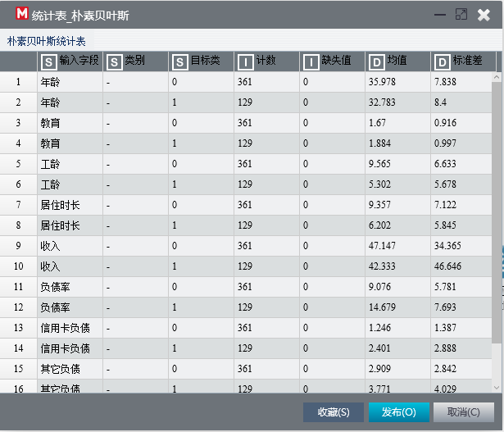Sort by the 类别 column header
Viewport: 504px width, 432px height.
pyautogui.click(x=136, y=61)
